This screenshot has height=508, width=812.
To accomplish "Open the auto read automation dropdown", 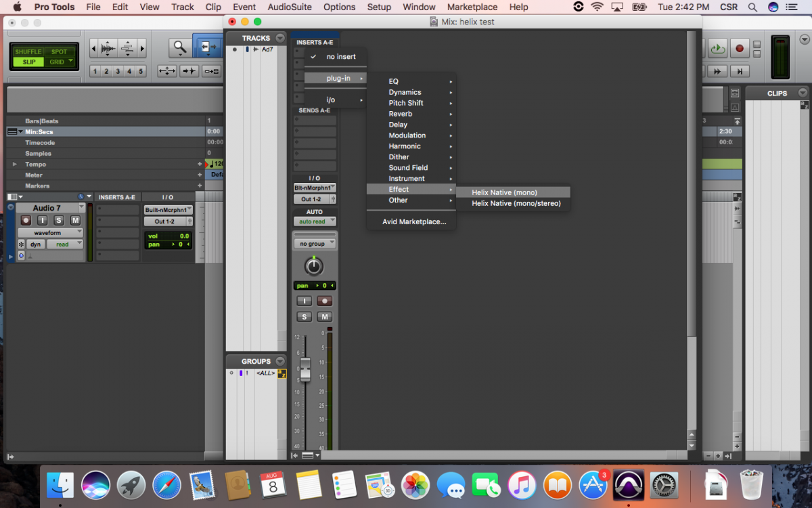I will (315, 221).
